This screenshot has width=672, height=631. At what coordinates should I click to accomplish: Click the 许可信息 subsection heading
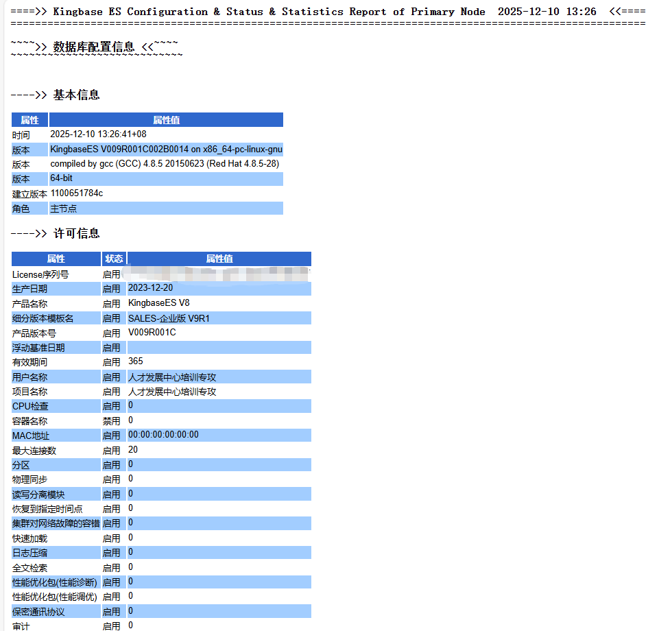coord(76,233)
